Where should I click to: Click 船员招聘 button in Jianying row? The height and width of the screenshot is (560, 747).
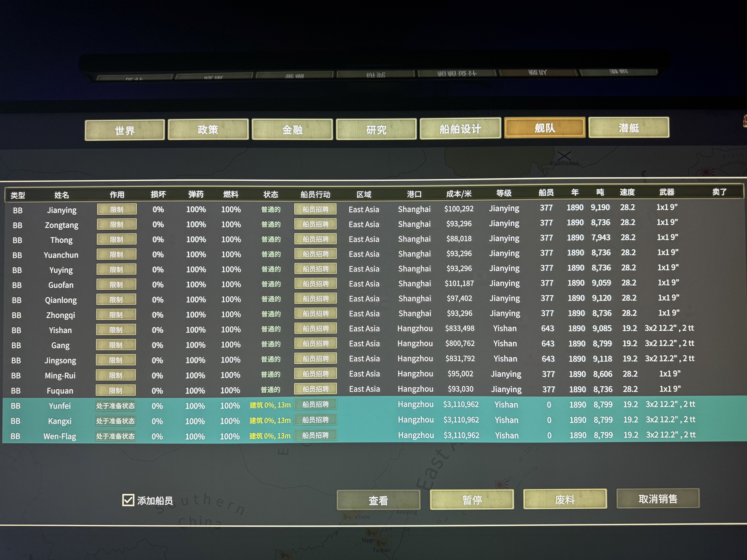tap(315, 209)
